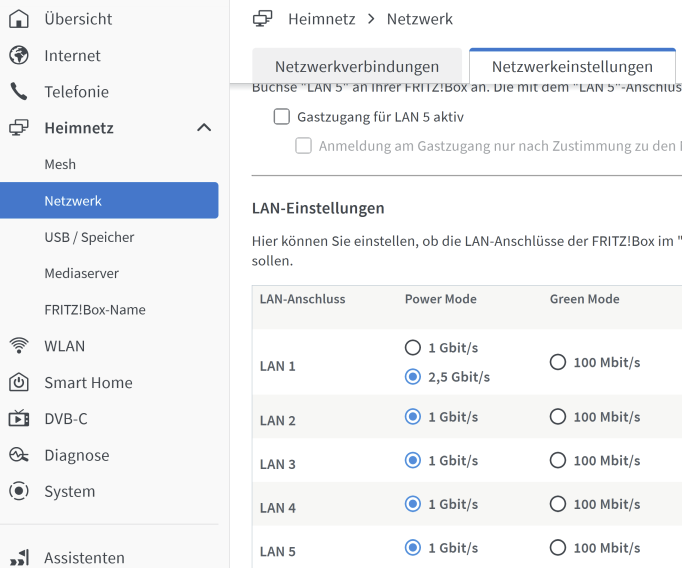Select 1 Gbit/s for LAN 1

(x=413, y=348)
